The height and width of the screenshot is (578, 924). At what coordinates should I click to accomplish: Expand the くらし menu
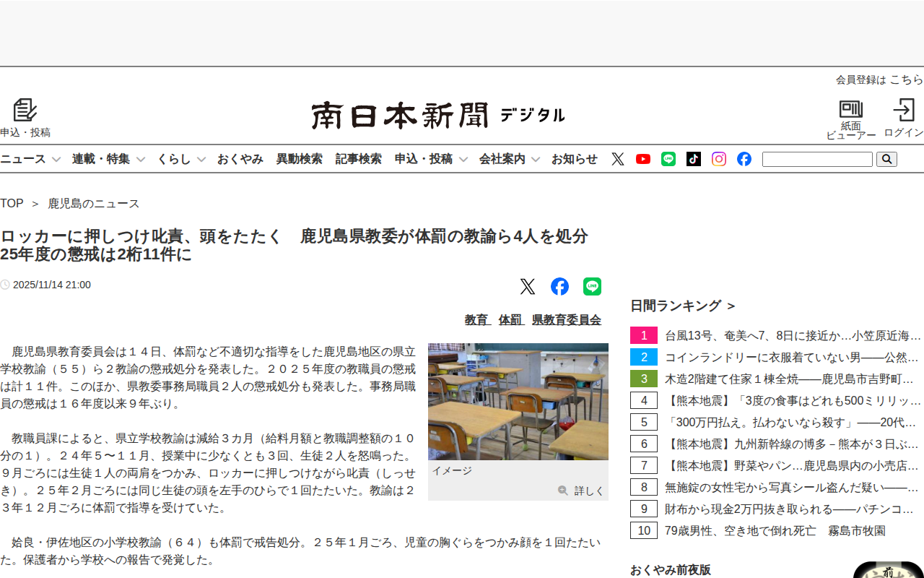pyautogui.click(x=181, y=159)
